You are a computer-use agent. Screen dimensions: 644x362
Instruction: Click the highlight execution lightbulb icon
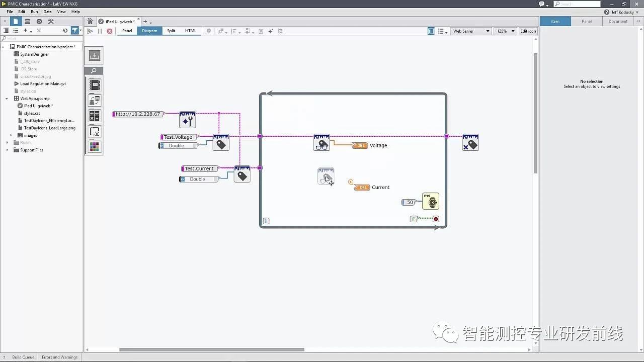[x=209, y=31]
